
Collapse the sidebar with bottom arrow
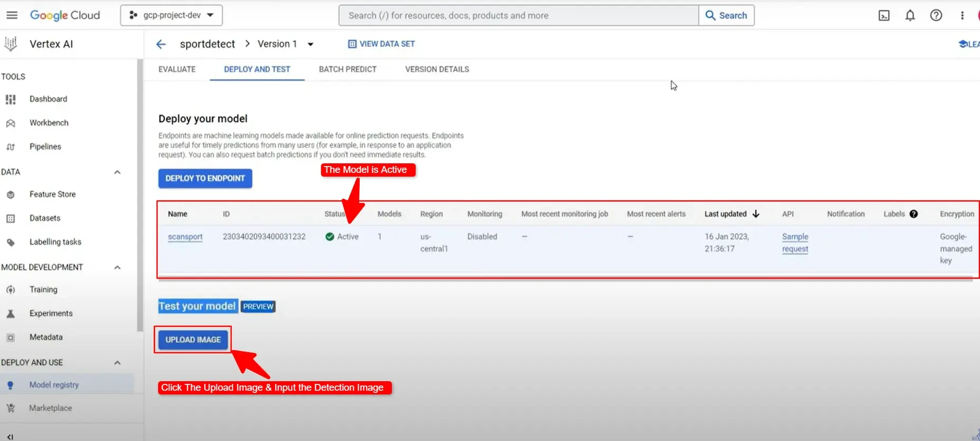tap(10, 437)
